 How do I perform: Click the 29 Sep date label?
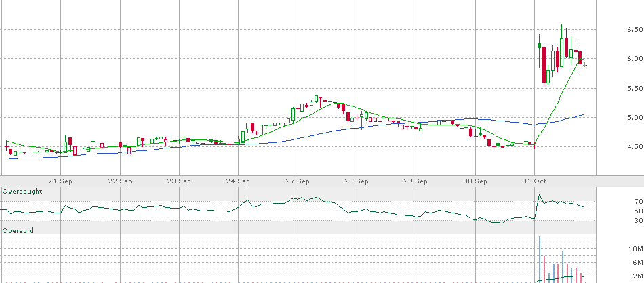416,181
